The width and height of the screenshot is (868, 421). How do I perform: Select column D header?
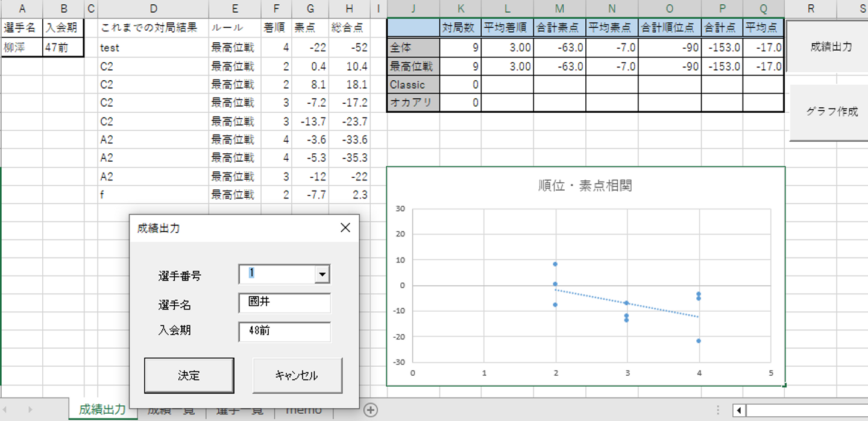(x=153, y=8)
